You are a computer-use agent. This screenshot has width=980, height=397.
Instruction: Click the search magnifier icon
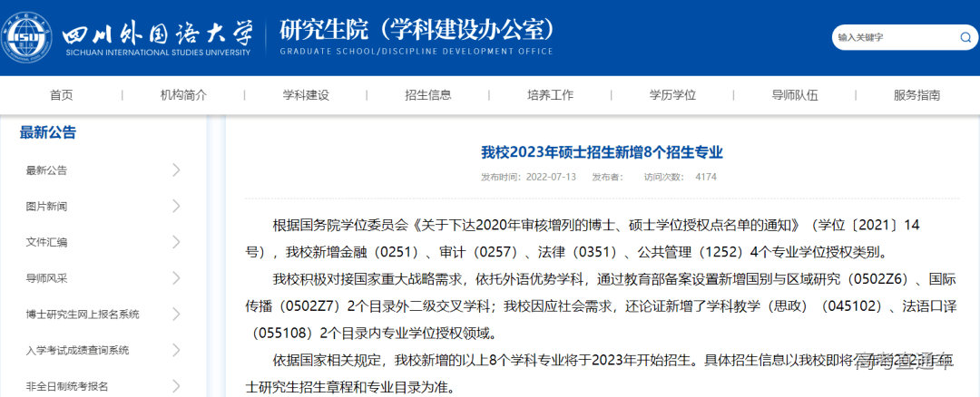[965, 37]
